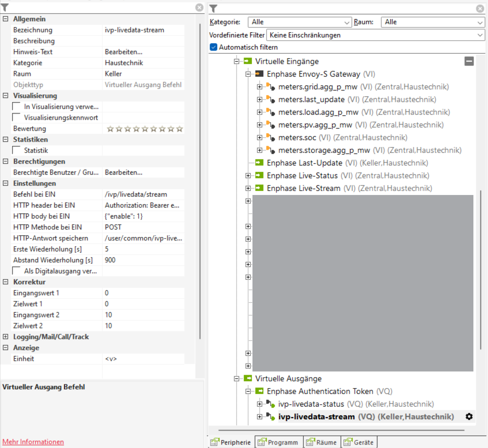The height and width of the screenshot is (448, 488).
Task: Expand the Logging/Mail/Call/Track section
Action: pos(5,336)
